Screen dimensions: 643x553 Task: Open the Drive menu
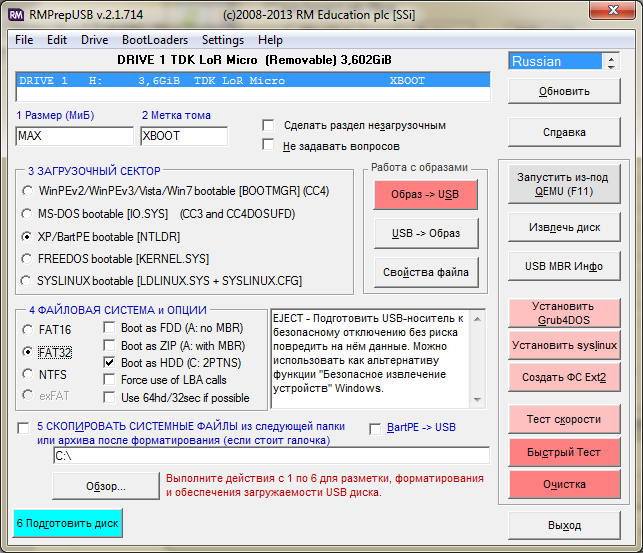tap(95, 40)
